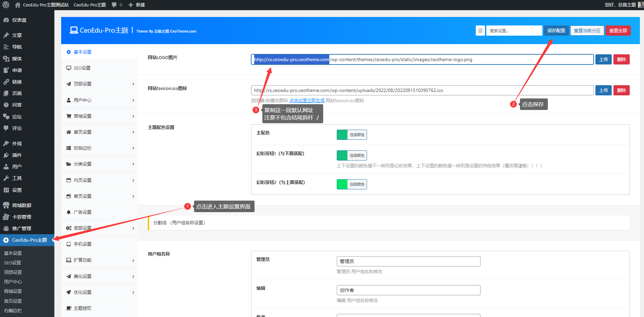Click the 管理员 group name field

408,261
